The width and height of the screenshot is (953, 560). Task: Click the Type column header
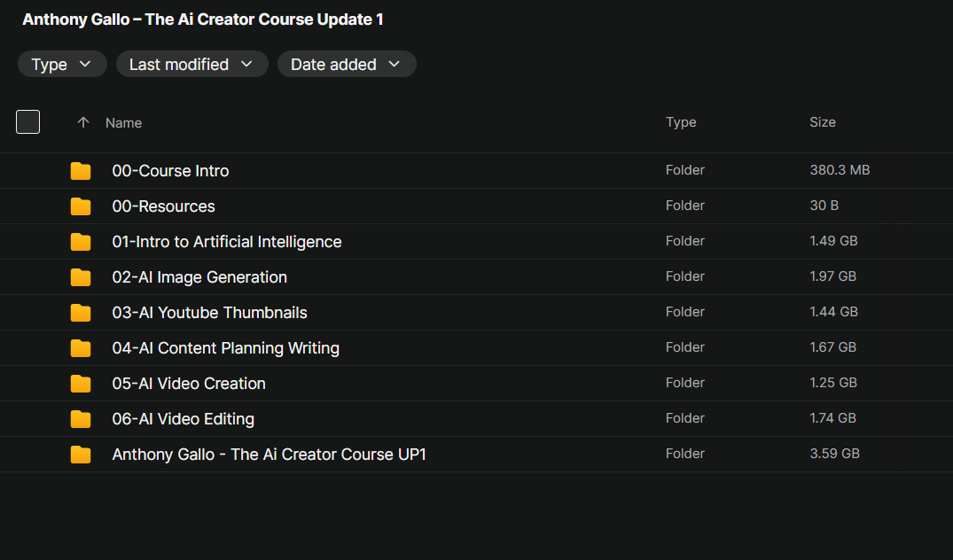(681, 122)
